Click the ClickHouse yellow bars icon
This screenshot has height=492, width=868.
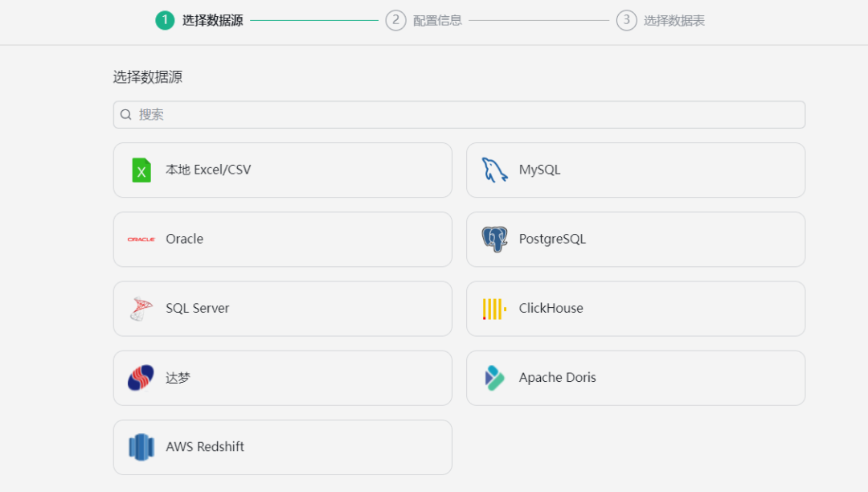494,309
